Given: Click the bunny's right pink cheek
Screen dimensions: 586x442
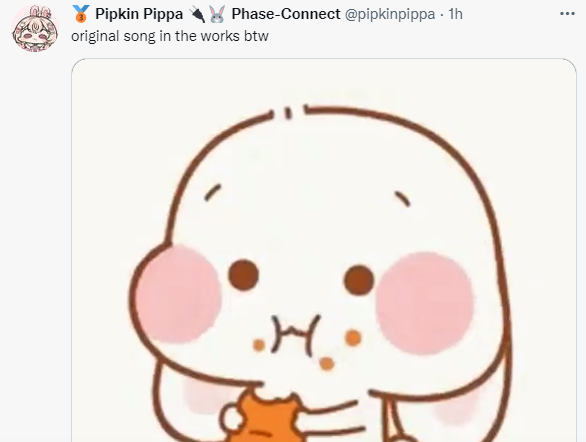Looking at the screenshot, I should point(425,303).
